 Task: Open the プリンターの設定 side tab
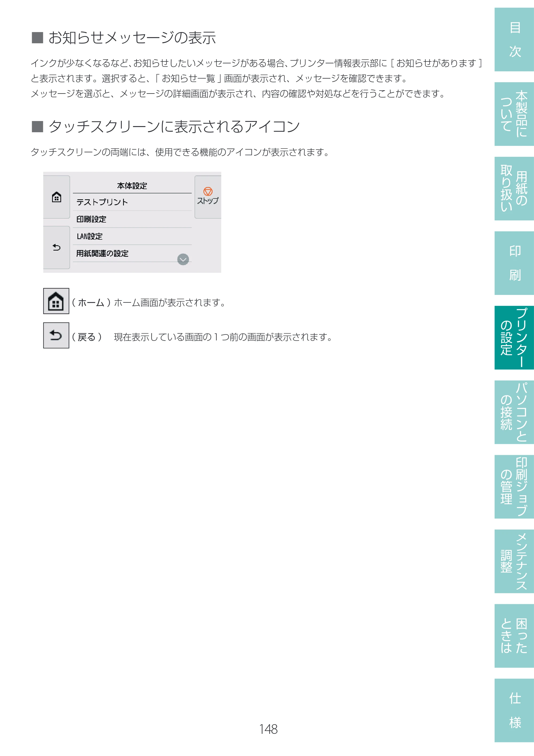tap(514, 337)
